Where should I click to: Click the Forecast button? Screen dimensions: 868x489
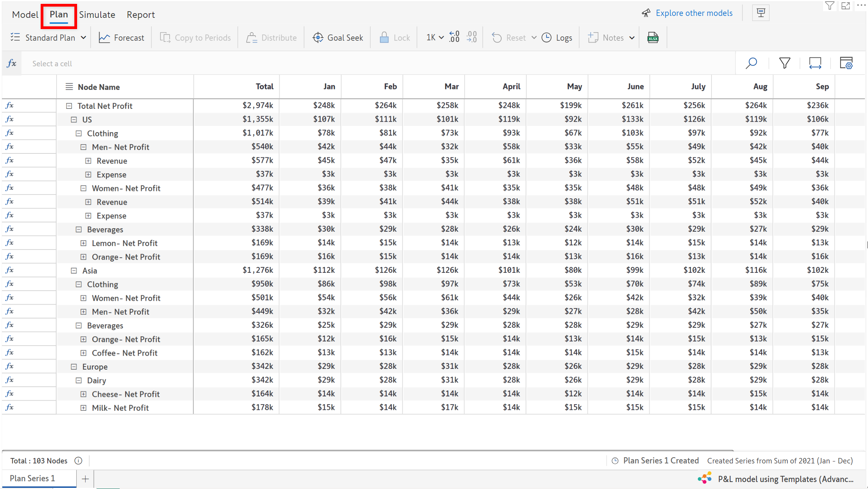122,38
